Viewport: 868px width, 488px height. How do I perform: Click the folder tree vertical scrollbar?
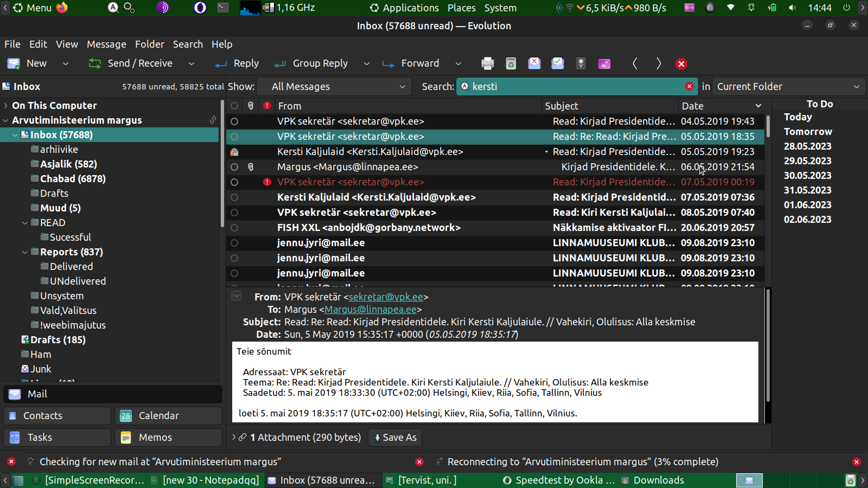(x=222, y=163)
